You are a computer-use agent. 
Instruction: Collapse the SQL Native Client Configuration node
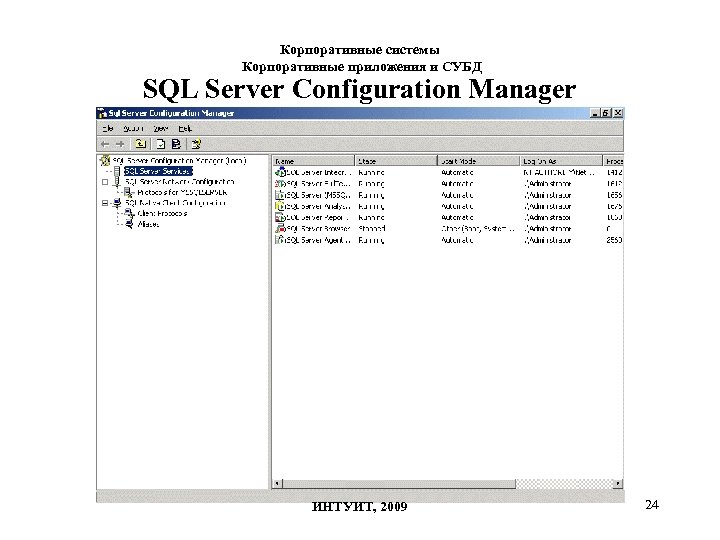click(105, 203)
